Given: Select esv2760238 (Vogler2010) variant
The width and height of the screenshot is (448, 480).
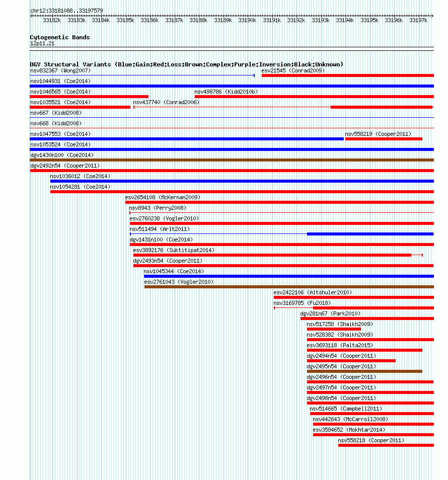Looking at the screenshot, I should pyautogui.click(x=164, y=218).
